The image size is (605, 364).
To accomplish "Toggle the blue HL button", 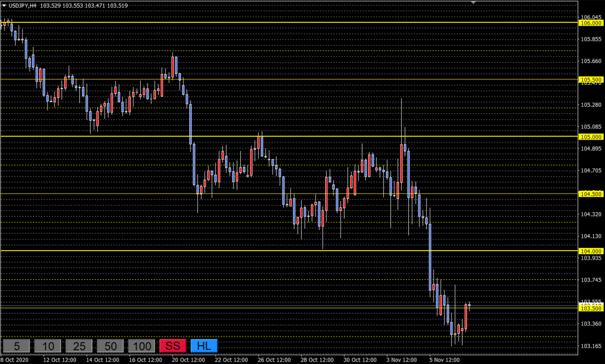I will click(x=204, y=346).
